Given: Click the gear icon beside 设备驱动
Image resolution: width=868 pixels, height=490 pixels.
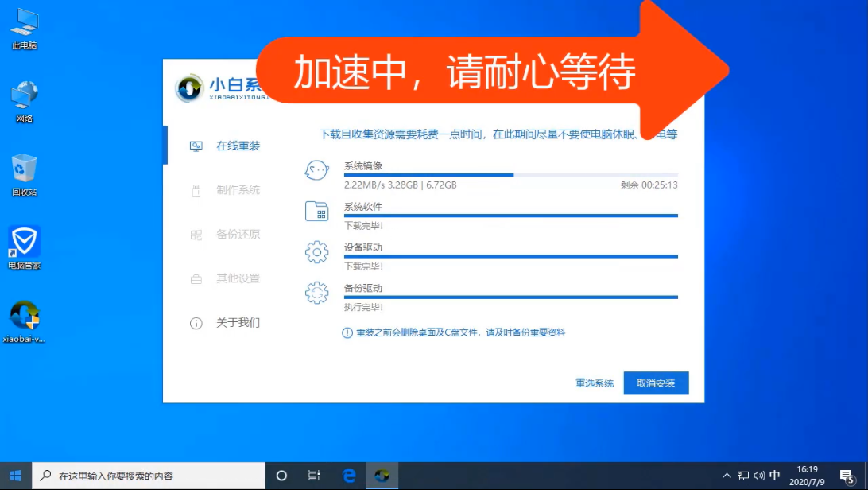Looking at the screenshot, I should point(316,252).
